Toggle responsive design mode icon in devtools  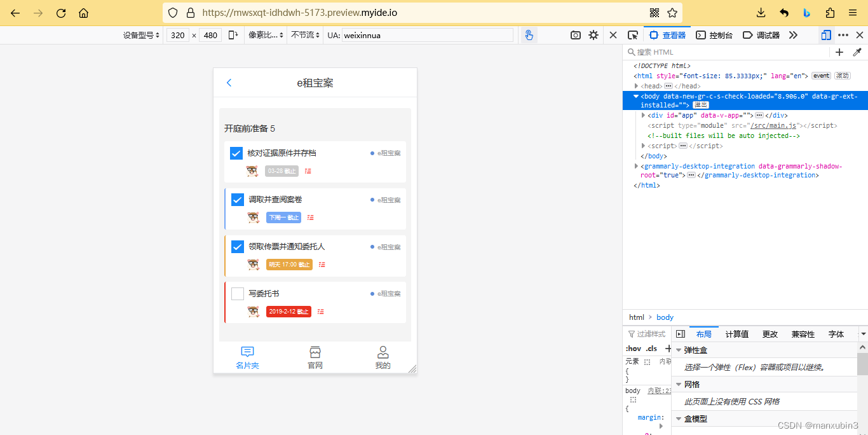click(826, 35)
